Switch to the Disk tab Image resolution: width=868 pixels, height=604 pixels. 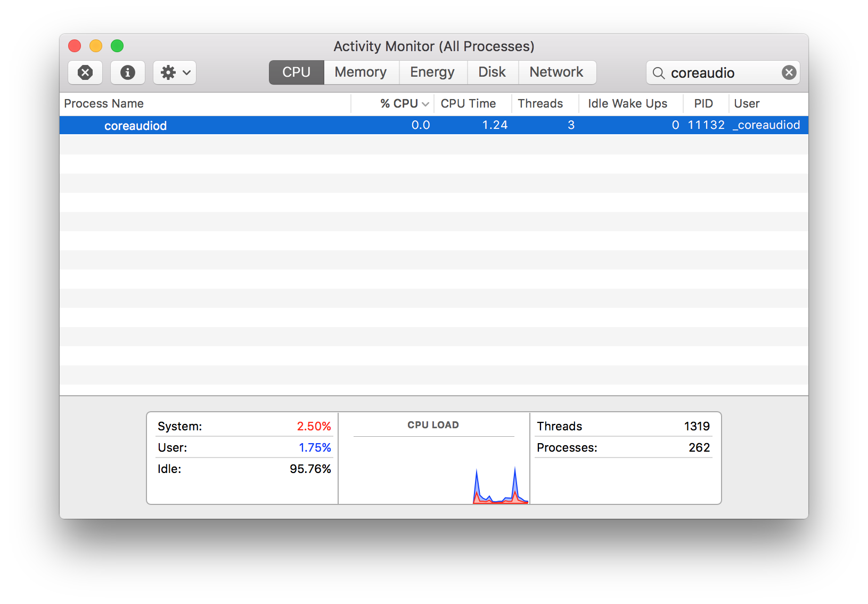(492, 72)
